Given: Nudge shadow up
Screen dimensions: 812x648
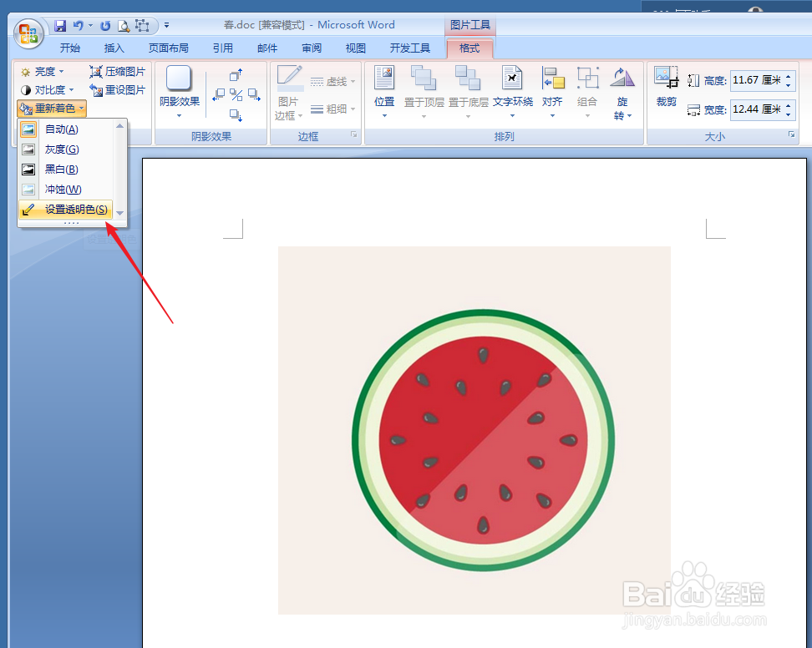Looking at the screenshot, I should coord(236,75).
